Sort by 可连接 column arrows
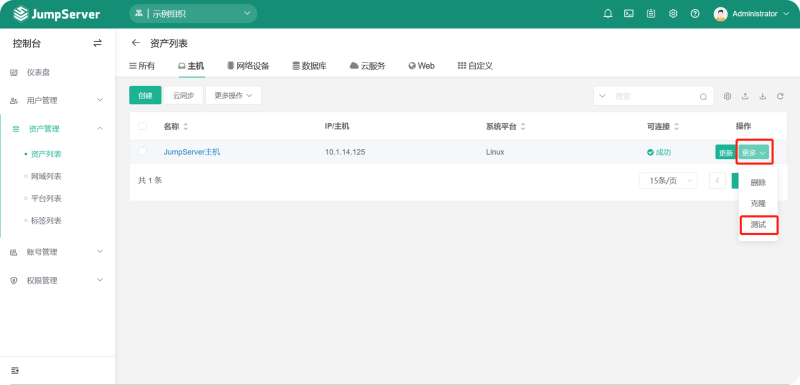Image resolution: width=800 pixels, height=385 pixels. click(x=677, y=126)
